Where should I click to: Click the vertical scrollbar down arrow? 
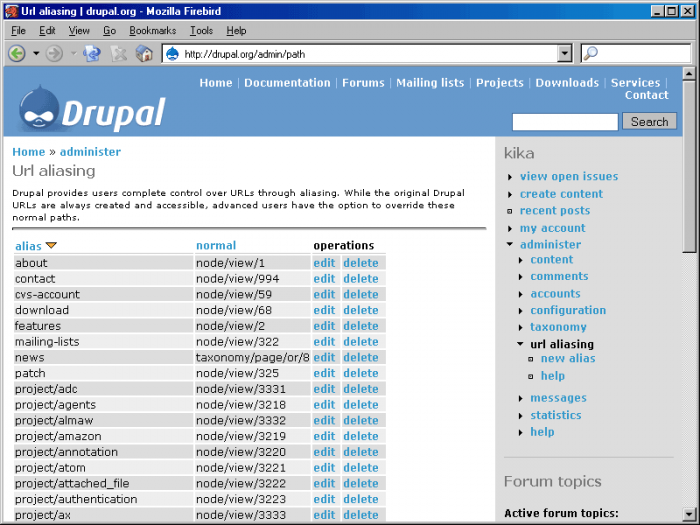point(689,514)
